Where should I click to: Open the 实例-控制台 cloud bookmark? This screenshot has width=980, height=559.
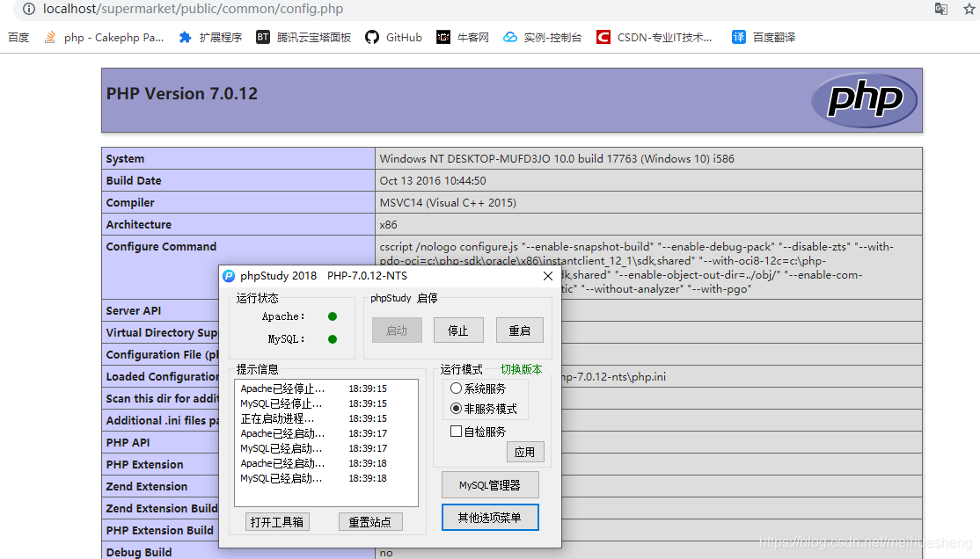point(543,38)
